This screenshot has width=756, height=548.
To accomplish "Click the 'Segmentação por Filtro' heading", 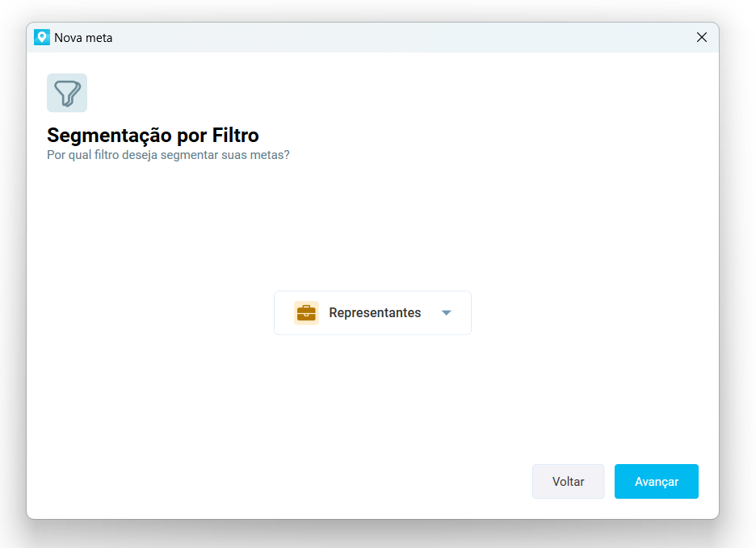I will point(153,135).
